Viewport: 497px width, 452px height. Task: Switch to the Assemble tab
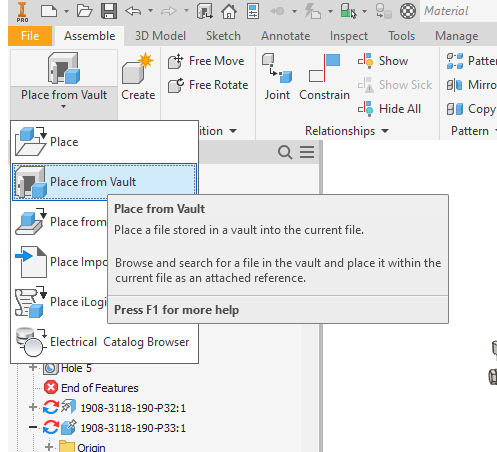[89, 36]
